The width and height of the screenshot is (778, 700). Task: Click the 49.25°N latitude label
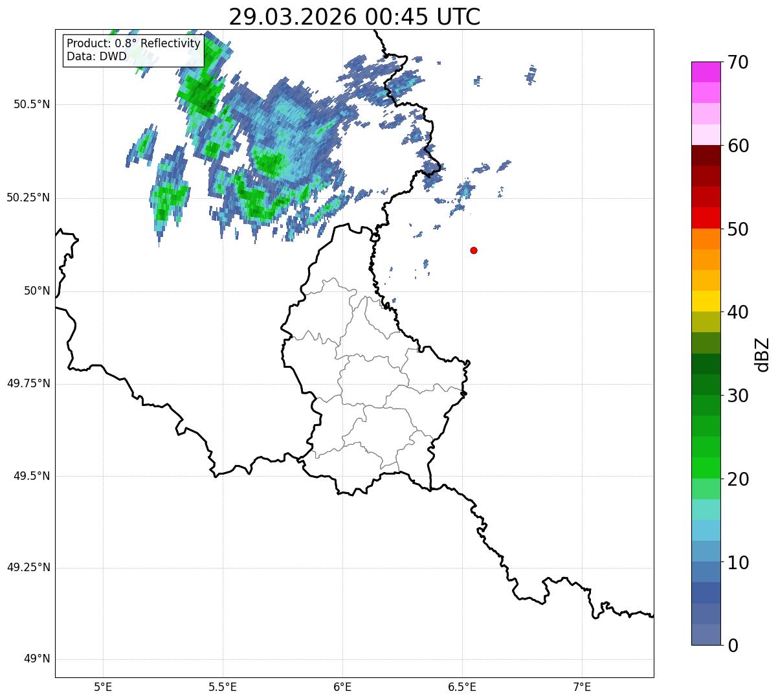click(x=28, y=568)
